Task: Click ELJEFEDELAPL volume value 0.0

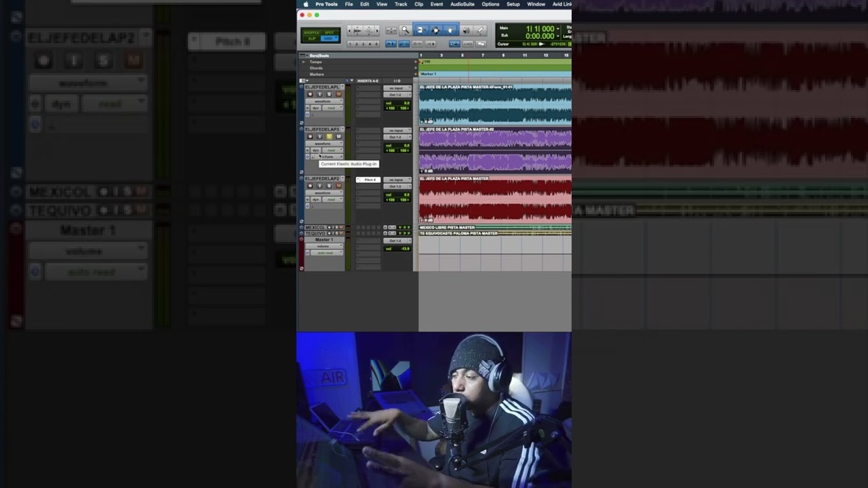Action: coord(406,103)
